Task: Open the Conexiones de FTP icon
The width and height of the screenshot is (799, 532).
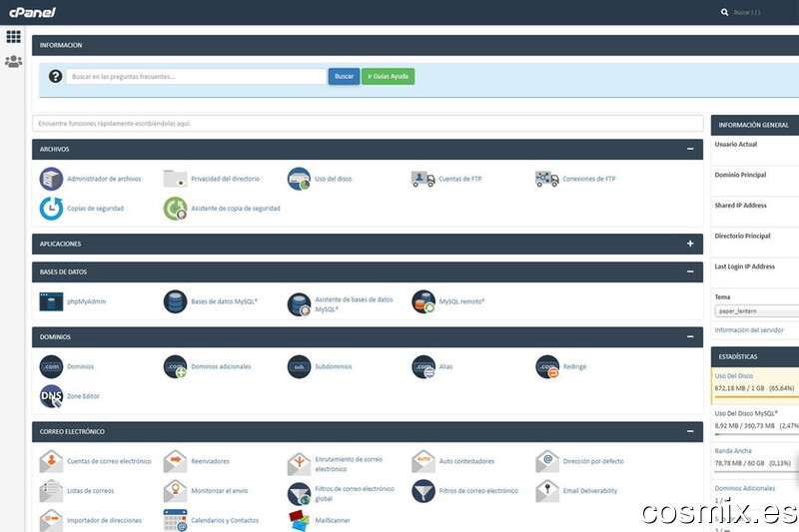Action: click(546, 179)
